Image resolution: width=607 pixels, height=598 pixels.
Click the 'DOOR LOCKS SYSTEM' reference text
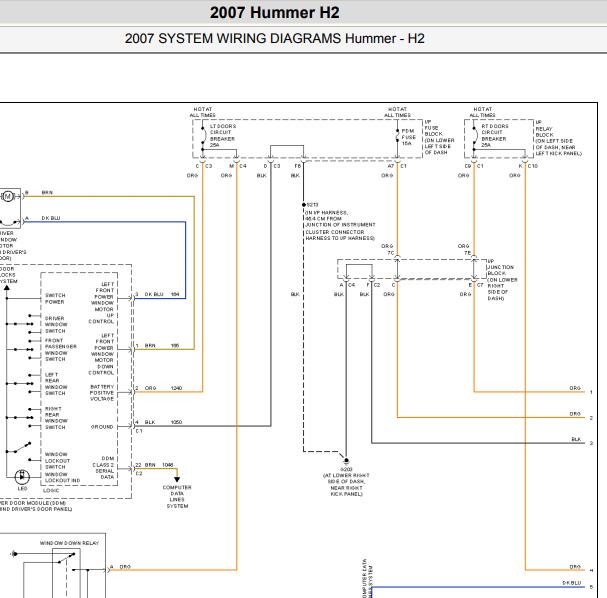(8, 275)
